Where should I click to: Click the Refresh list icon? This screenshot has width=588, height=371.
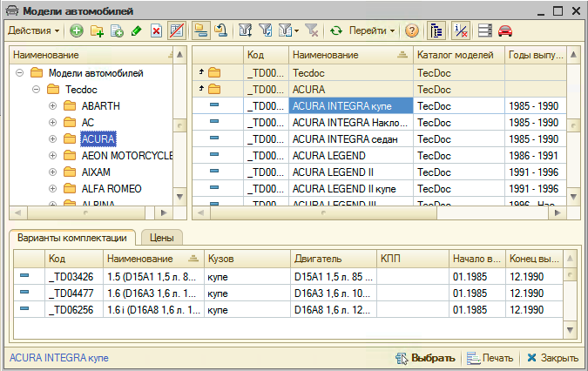[x=335, y=30]
